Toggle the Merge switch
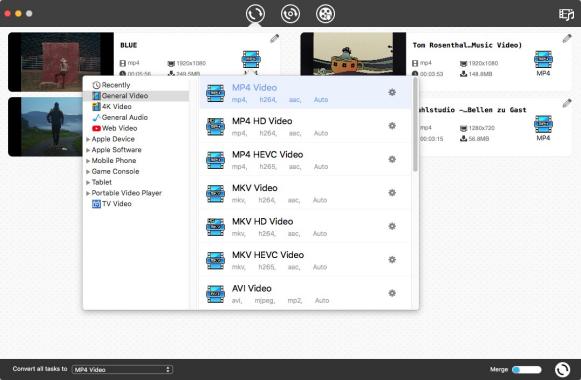Image resolution: width=581 pixels, height=380 pixels. [x=527, y=369]
